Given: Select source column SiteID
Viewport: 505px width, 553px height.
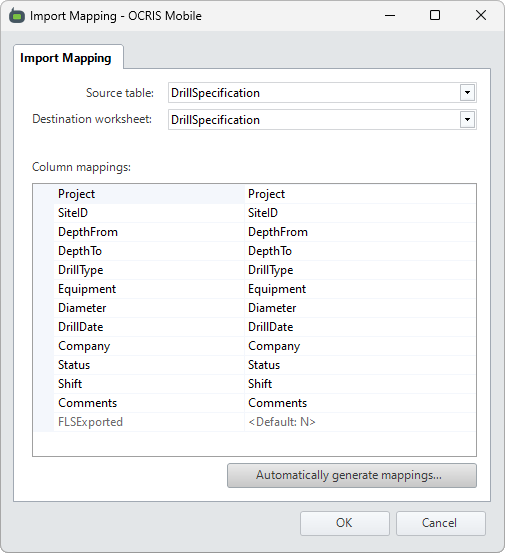Looking at the screenshot, I should pos(149,213).
